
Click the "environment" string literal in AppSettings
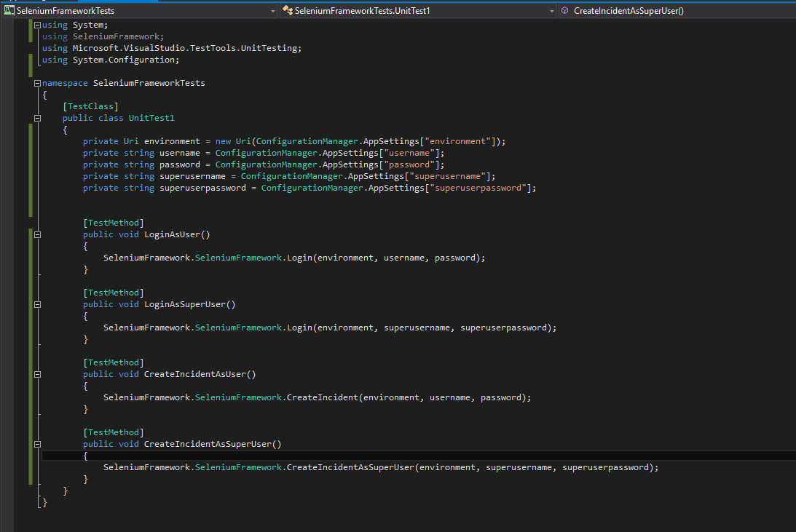(457, 141)
